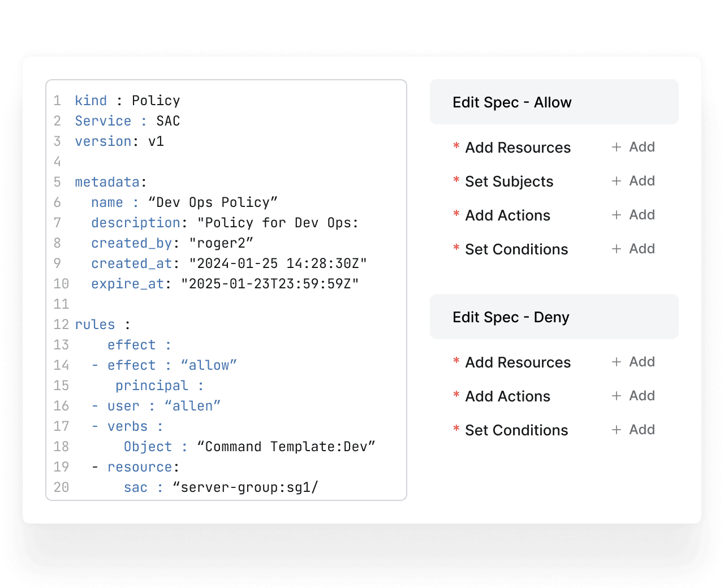Click the plus icon beside Set Subjects

pyautogui.click(x=617, y=181)
